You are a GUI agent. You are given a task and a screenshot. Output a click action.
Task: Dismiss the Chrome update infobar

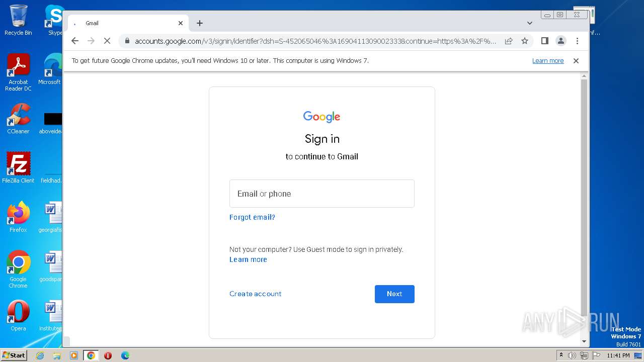coord(576,61)
